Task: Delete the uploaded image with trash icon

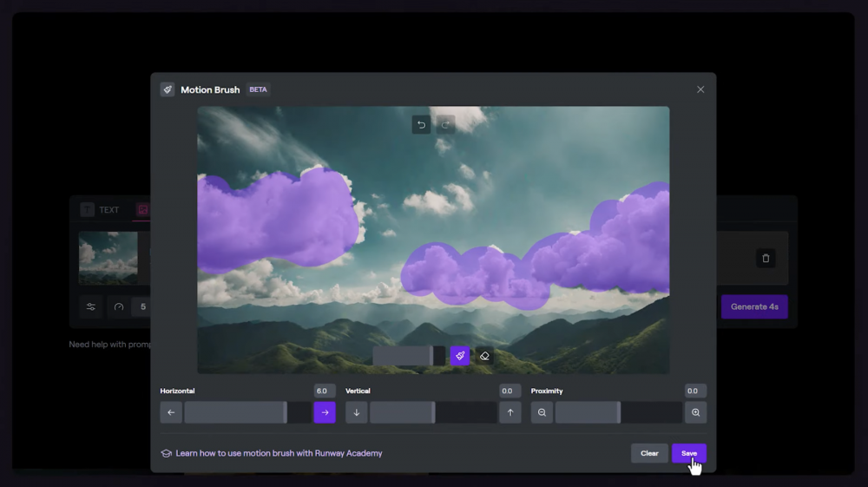Action: pyautogui.click(x=766, y=258)
